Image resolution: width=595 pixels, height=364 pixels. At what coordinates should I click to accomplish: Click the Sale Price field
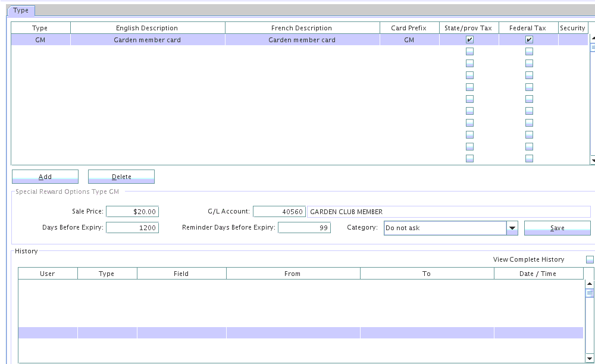coord(132,212)
